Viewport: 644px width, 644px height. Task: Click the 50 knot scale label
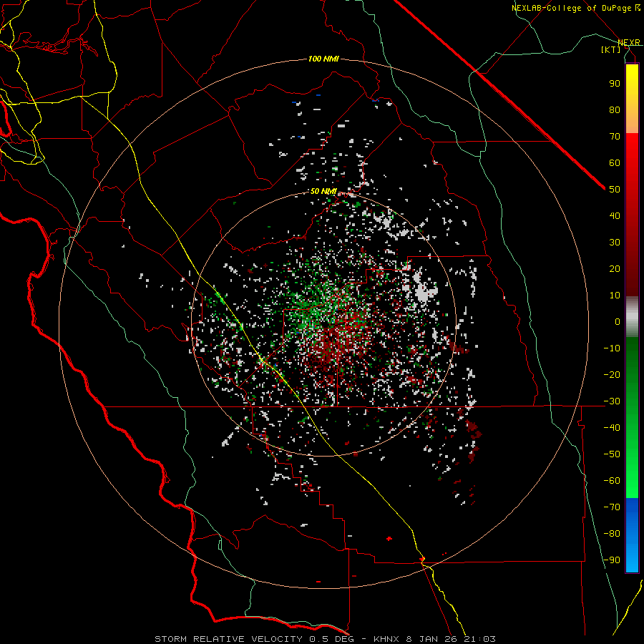[x=615, y=190]
